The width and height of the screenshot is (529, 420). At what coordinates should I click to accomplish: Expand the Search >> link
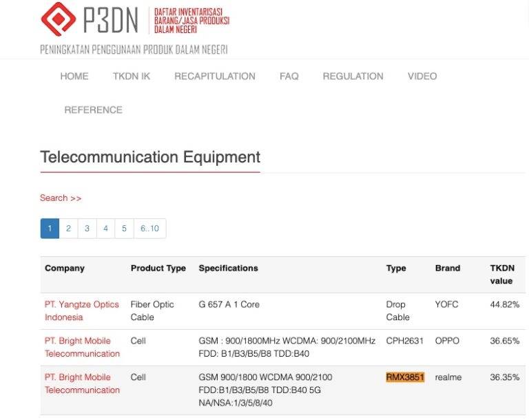[61, 198]
